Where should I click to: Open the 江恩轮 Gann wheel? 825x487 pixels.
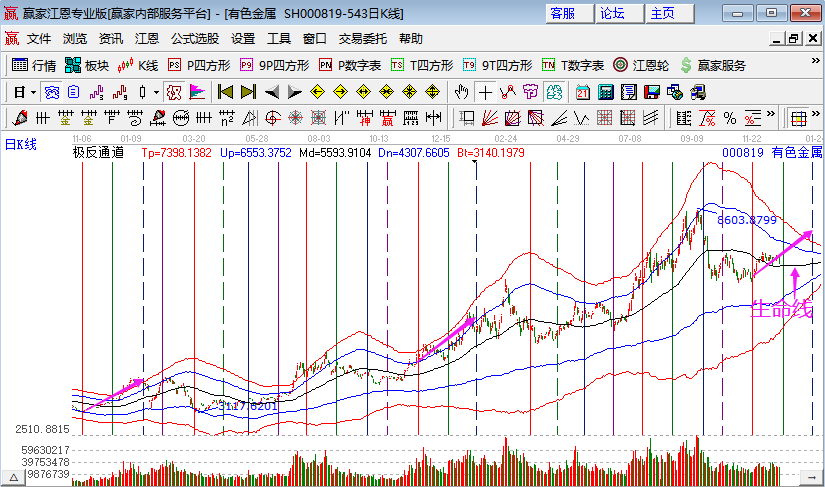[x=641, y=65]
